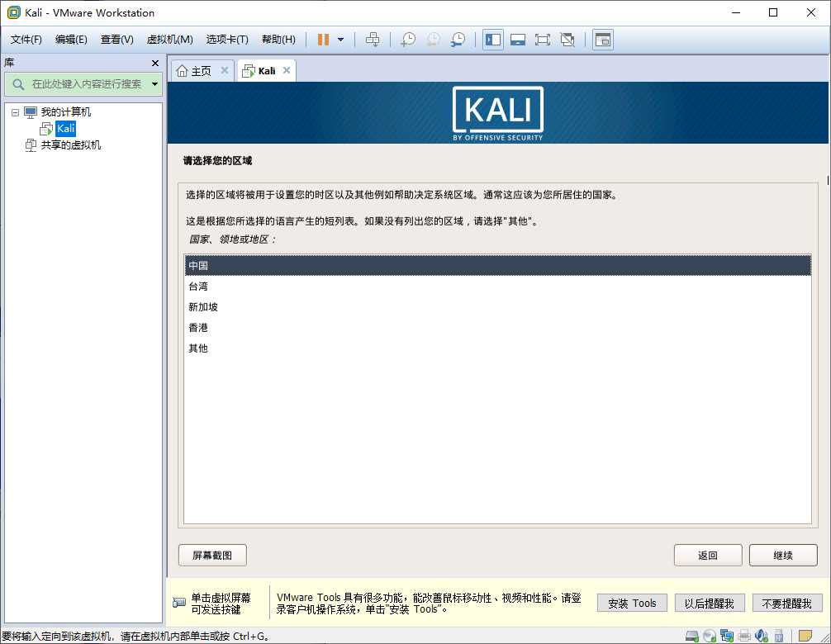The height and width of the screenshot is (644, 831).
Task: Click the sound card status icon
Action: click(762, 636)
